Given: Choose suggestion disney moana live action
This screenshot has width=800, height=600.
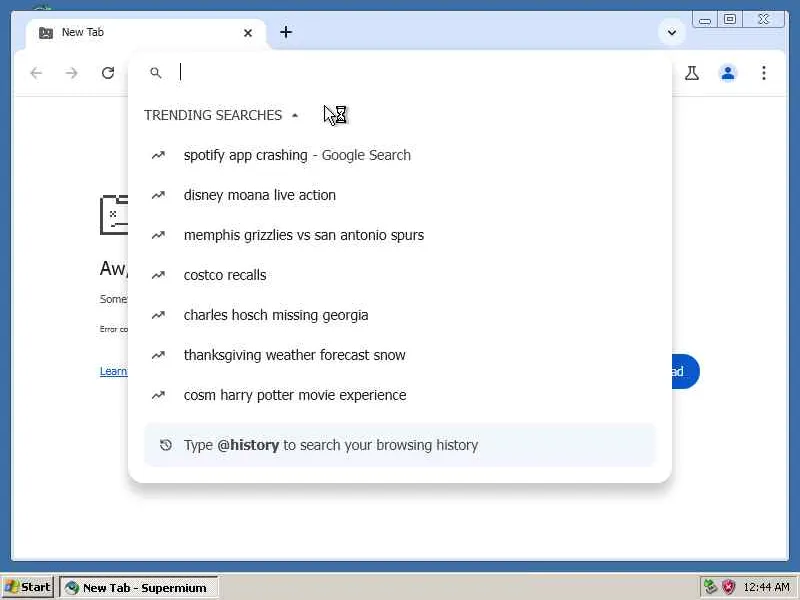Looking at the screenshot, I should [x=400, y=195].
